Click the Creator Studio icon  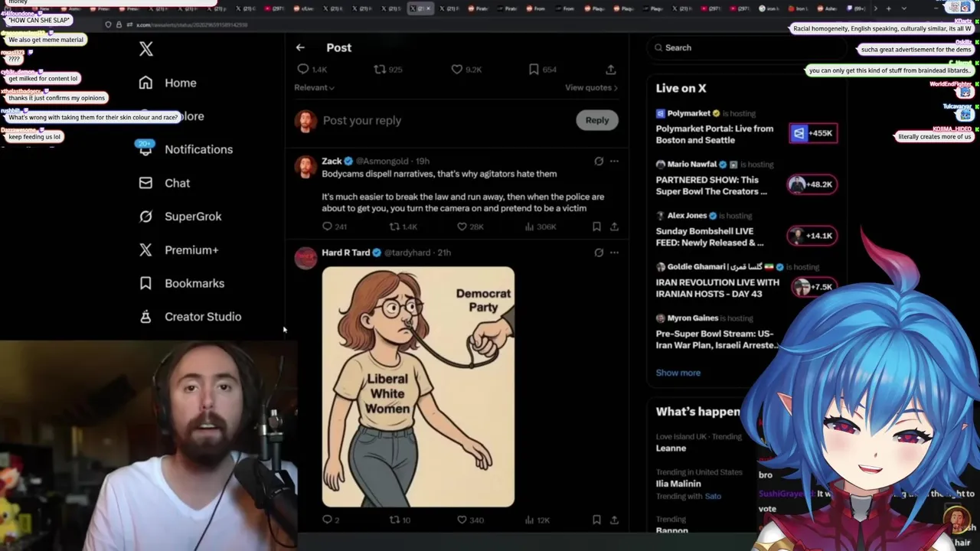(145, 317)
